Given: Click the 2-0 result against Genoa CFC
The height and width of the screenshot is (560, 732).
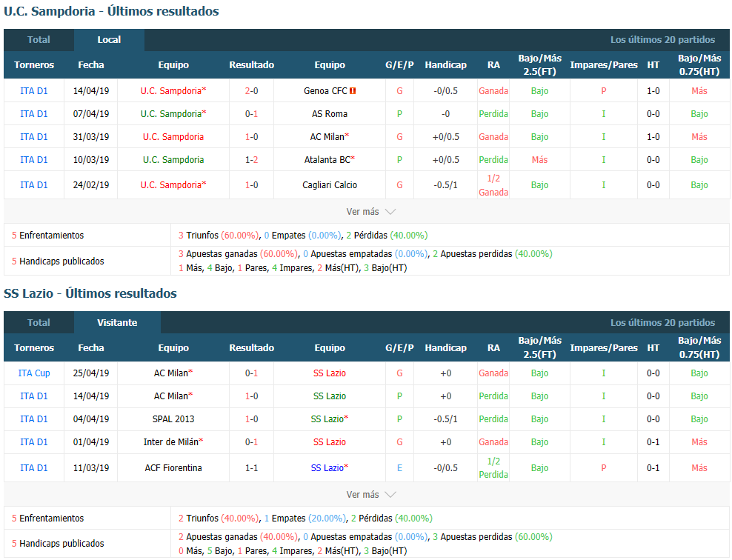Looking at the screenshot, I should 252,91.
